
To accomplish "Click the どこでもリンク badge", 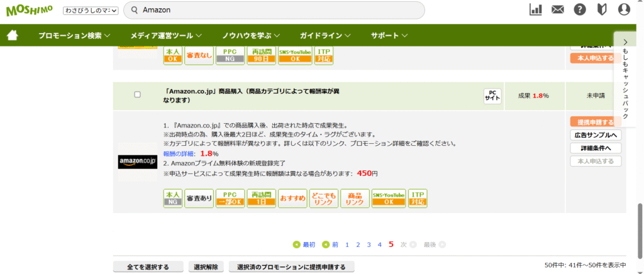I will [x=324, y=199].
